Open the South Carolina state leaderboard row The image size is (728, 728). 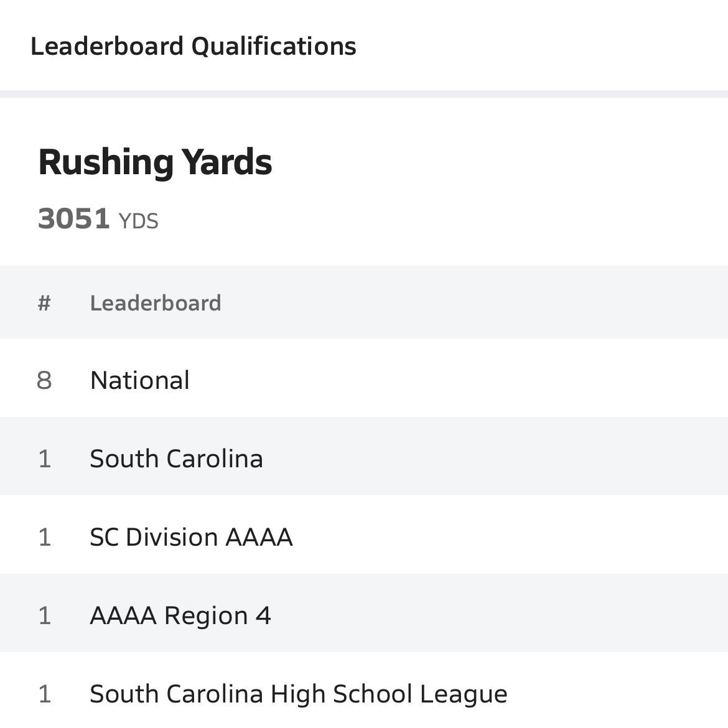click(x=176, y=459)
